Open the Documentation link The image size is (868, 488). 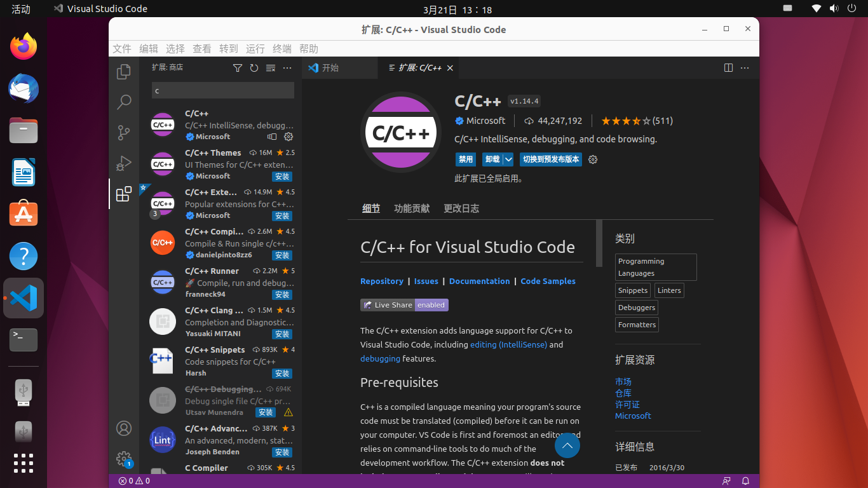point(480,281)
